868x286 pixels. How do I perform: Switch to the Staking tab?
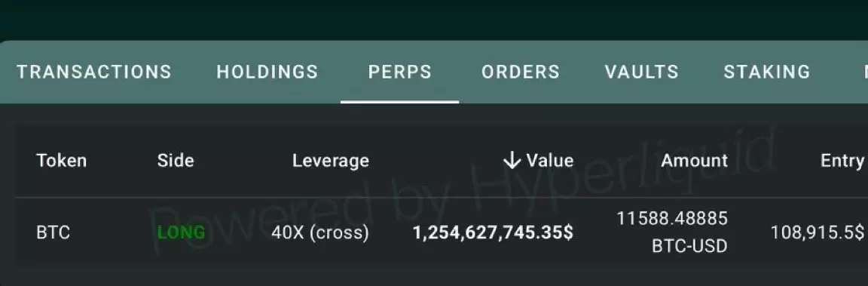[x=767, y=72]
